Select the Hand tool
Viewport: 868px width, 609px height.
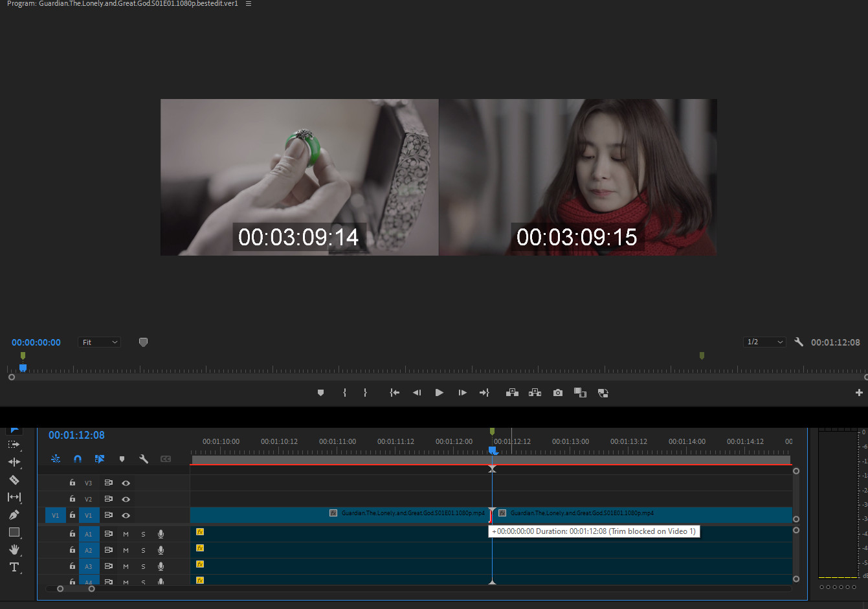point(14,549)
